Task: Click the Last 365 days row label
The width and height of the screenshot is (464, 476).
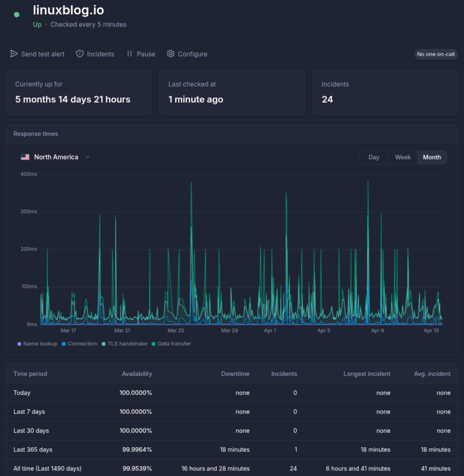Action: (x=33, y=450)
